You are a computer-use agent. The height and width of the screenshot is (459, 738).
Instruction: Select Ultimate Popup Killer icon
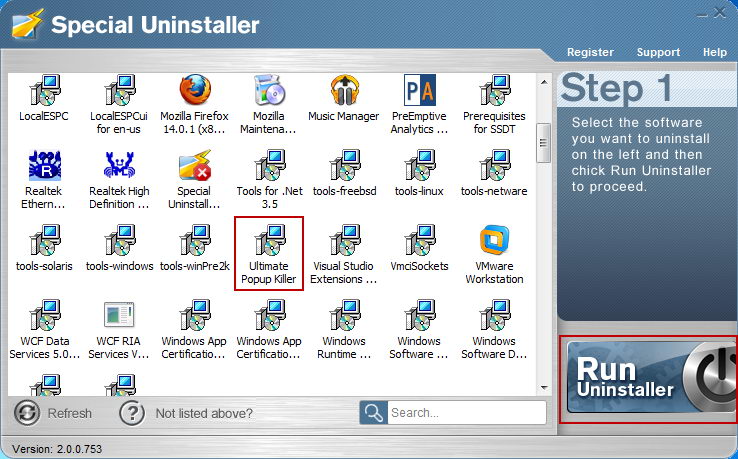coord(269,240)
